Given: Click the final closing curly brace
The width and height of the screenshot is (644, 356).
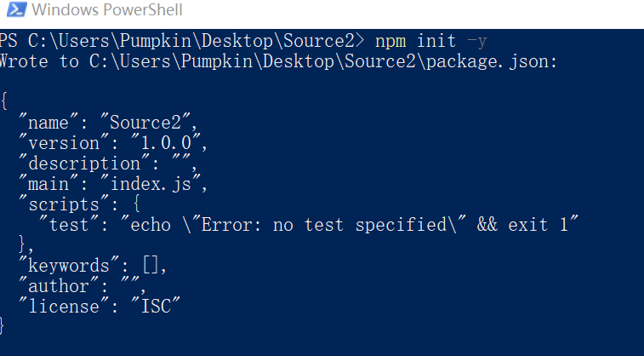Looking at the screenshot, I should click(2, 326).
